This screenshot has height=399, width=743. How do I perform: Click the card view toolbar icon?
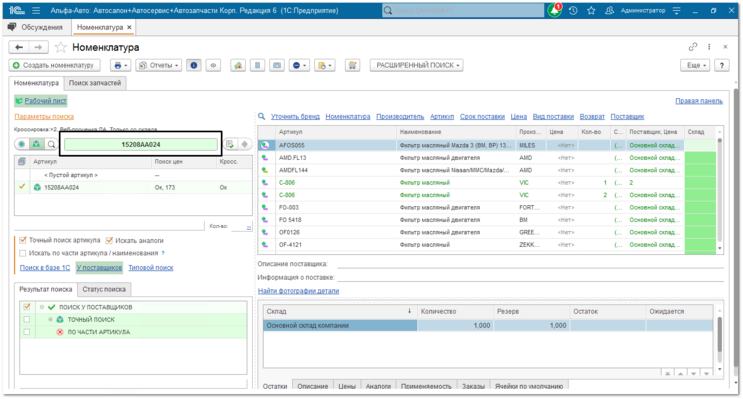click(277, 65)
